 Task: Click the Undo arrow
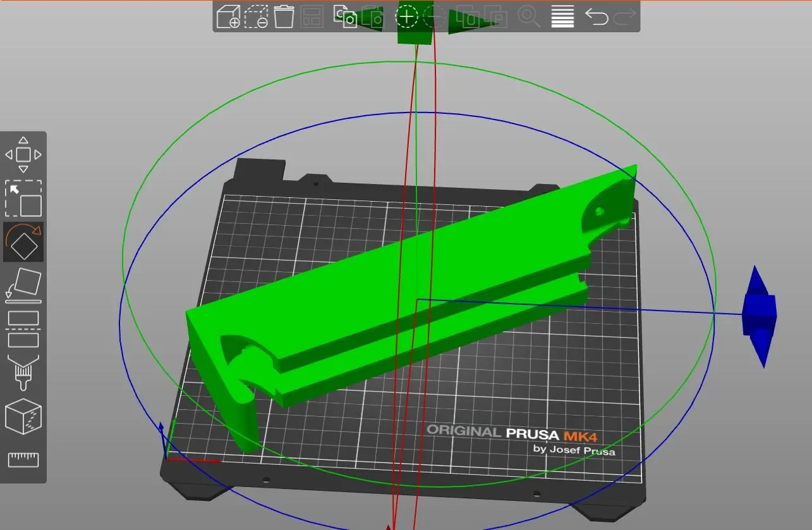[x=597, y=16]
